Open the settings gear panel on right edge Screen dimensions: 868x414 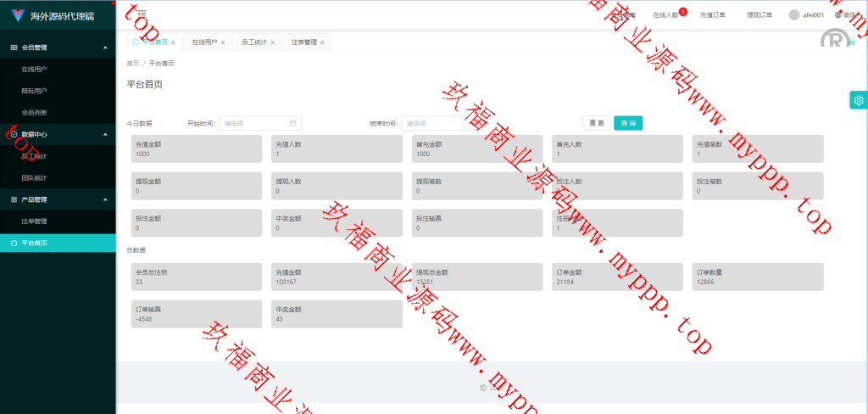pyautogui.click(x=859, y=100)
